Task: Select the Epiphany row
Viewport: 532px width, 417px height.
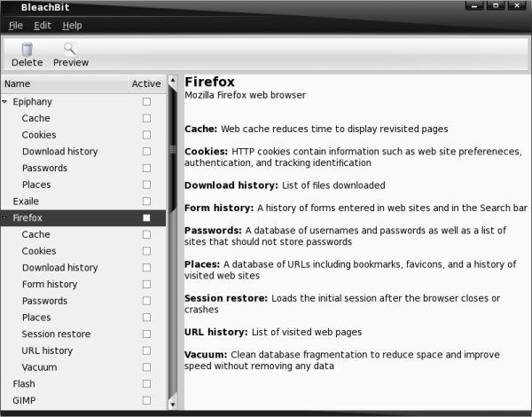Action: tap(83, 101)
